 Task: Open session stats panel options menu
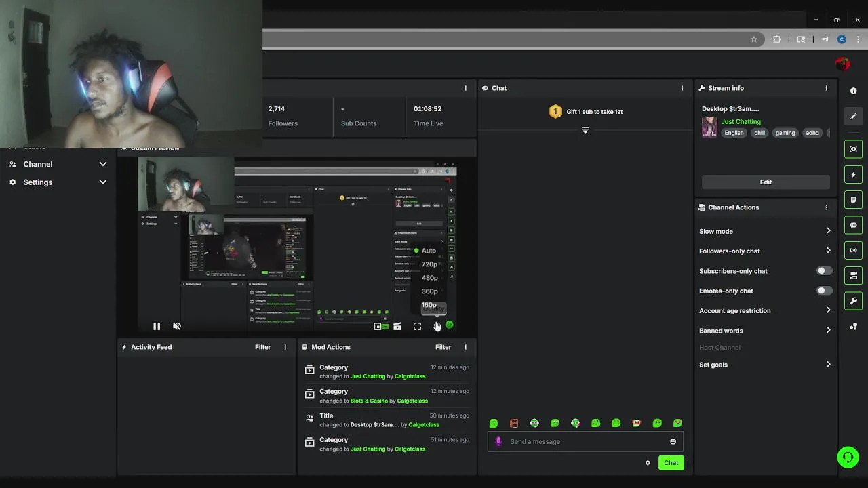465,88
